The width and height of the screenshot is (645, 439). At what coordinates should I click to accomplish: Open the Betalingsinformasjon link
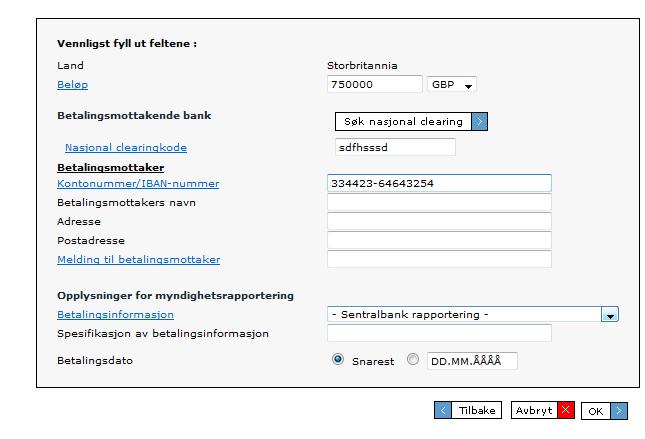coord(115,315)
